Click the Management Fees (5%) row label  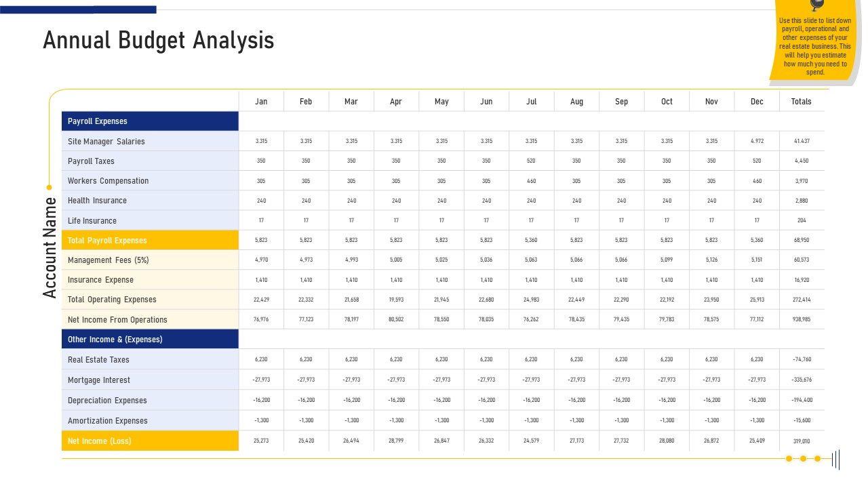point(108,260)
